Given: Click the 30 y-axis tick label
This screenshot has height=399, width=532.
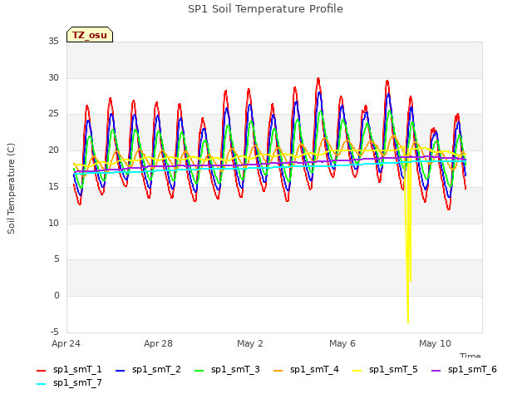Looking at the screenshot, I should click(x=53, y=77).
